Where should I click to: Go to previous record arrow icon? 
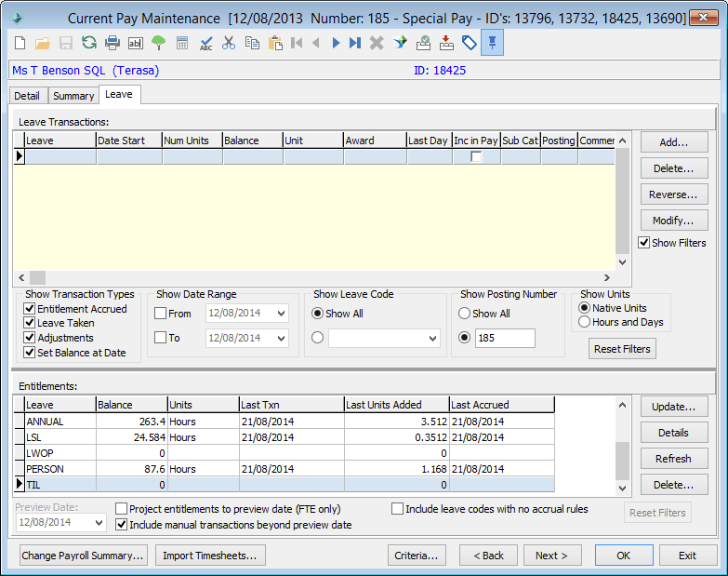tap(316, 43)
